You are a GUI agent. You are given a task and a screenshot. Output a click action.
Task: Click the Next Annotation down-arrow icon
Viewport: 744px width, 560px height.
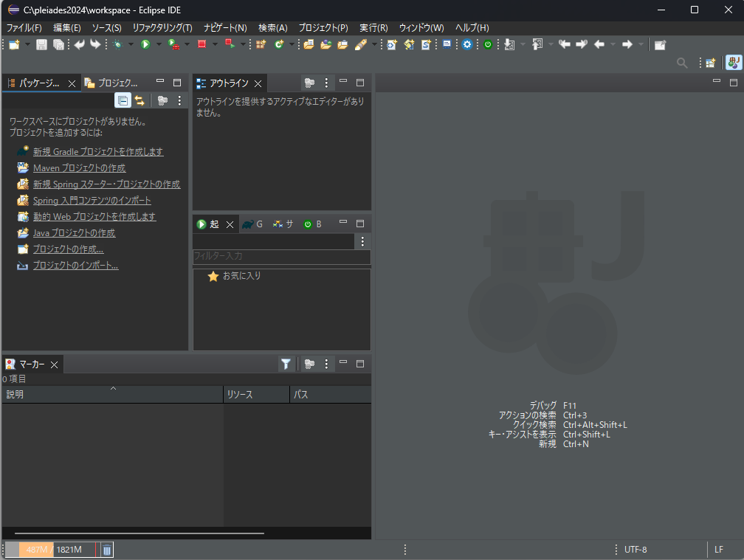[509, 44]
